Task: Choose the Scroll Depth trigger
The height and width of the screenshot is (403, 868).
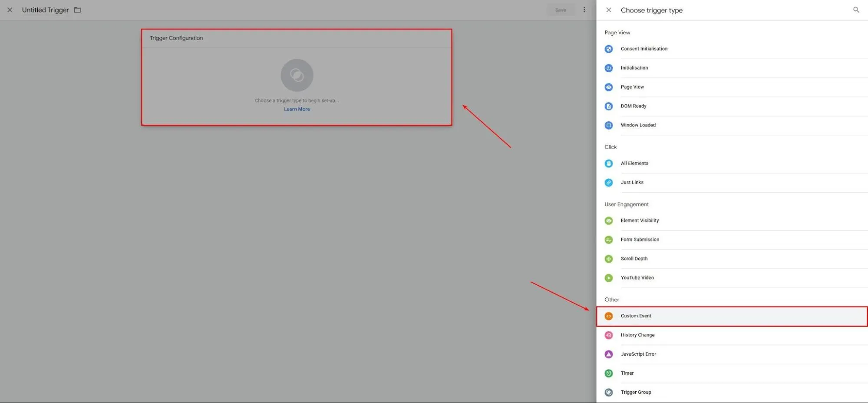Action: click(732, 259)
